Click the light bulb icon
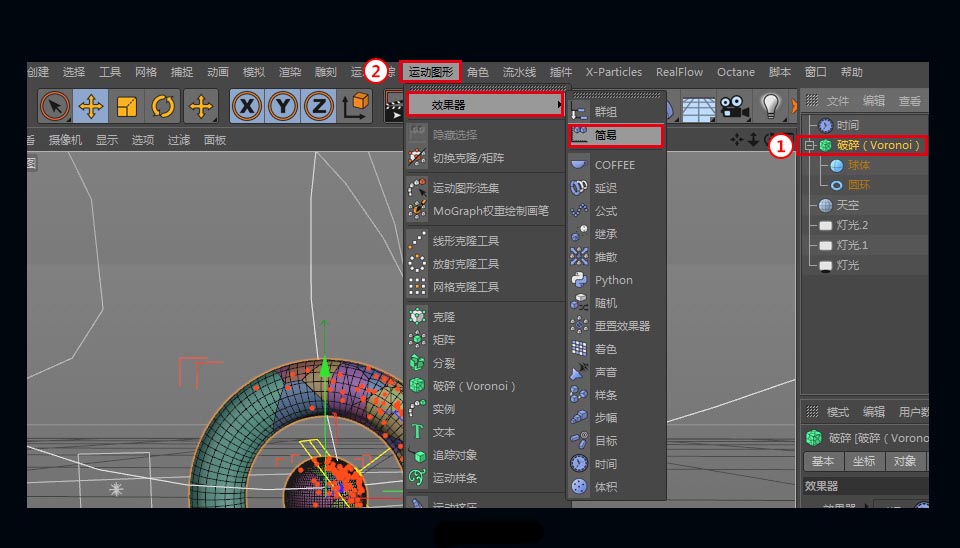The image size is (960, 548). (x=769, y=105)
